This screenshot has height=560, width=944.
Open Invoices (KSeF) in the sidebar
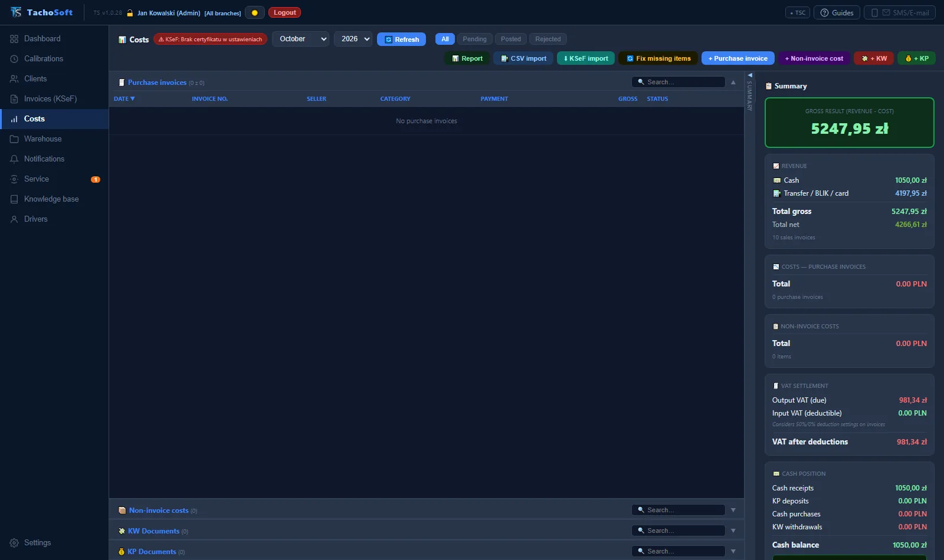pyautogui.click(x=54, y=99)
